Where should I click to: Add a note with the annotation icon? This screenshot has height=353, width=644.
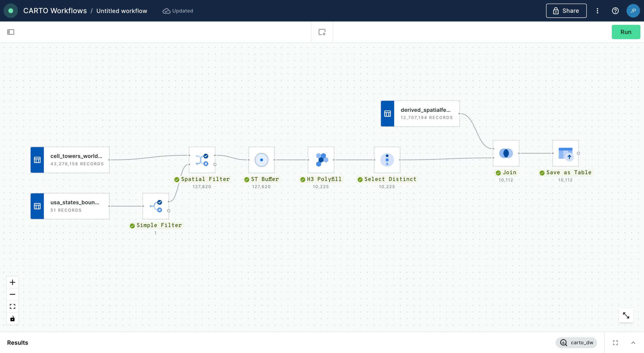pos(322,32)
